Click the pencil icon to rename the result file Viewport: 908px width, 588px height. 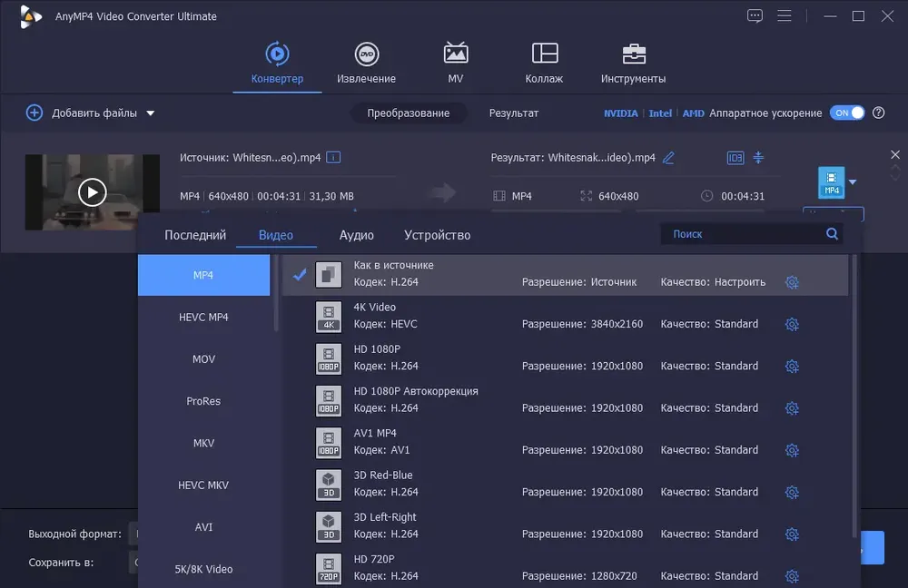click(x=668, y=157)
